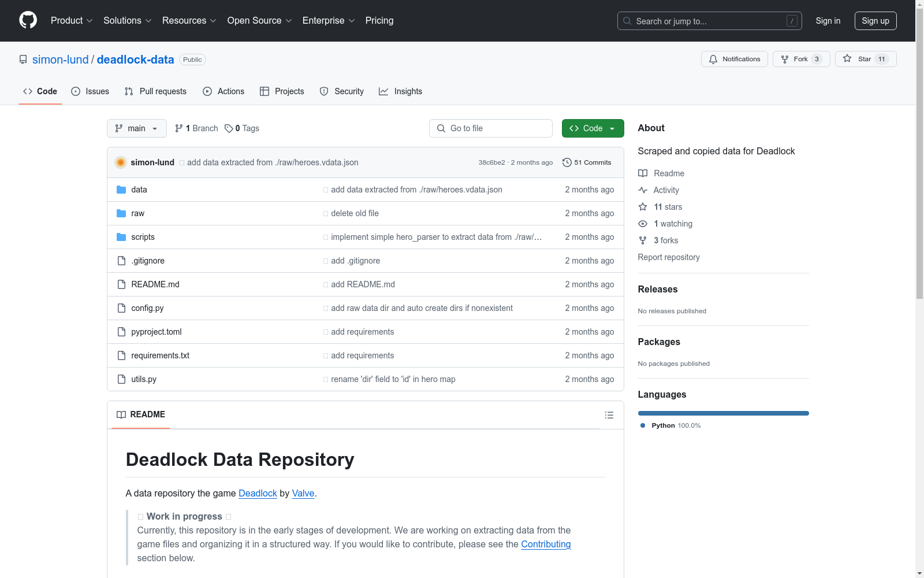The width and height of the screenshot is (924, 578).
Task: Select the Code repository tab
Action: 40,91
